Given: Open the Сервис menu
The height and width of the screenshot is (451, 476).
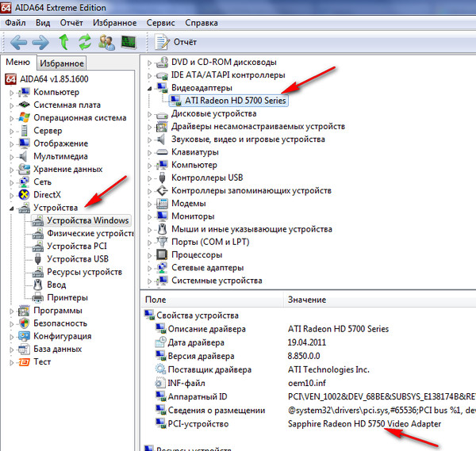Looking at the screenshot, I should coord(160,23).
